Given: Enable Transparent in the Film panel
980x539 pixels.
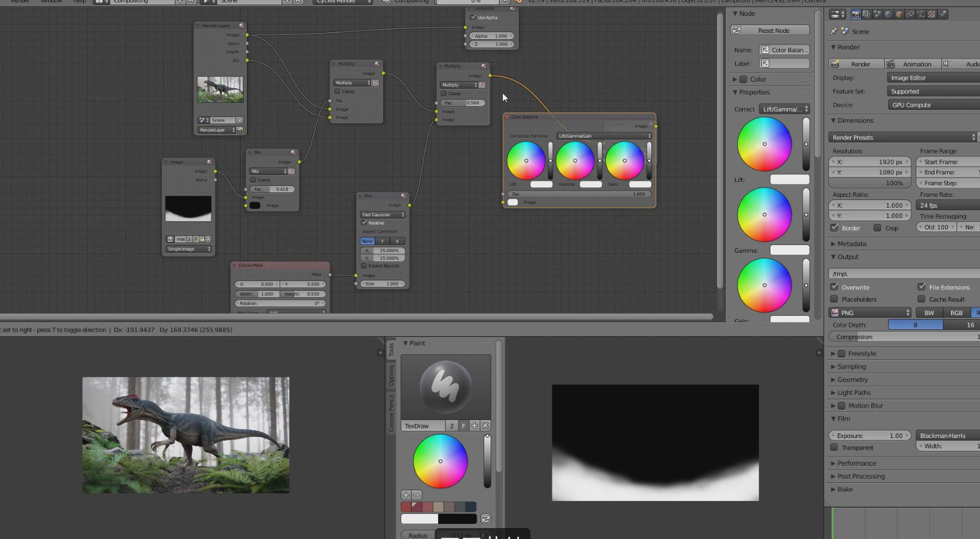Looking at the screenshot, I should coord(834,447).
